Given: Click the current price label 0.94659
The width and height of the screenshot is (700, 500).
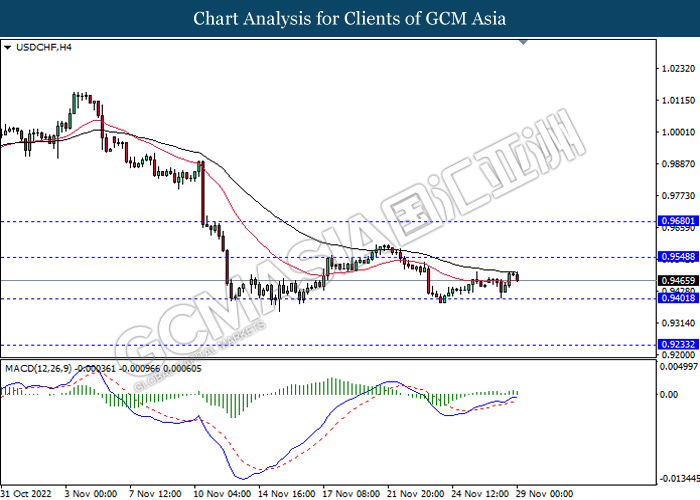Looking at the screenshot, I should pos(678,280).
